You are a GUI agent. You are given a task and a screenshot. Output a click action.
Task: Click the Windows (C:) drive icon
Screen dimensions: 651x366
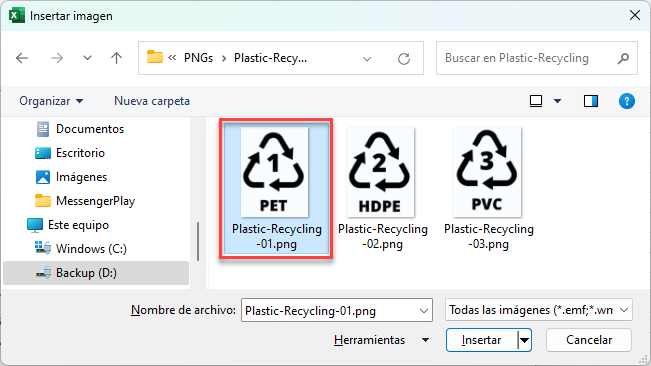(x=43, y=248)
